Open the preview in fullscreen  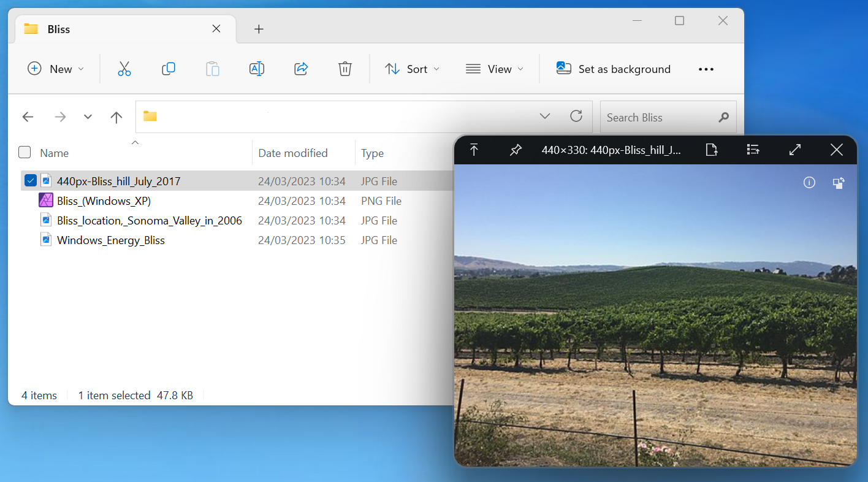794,150
